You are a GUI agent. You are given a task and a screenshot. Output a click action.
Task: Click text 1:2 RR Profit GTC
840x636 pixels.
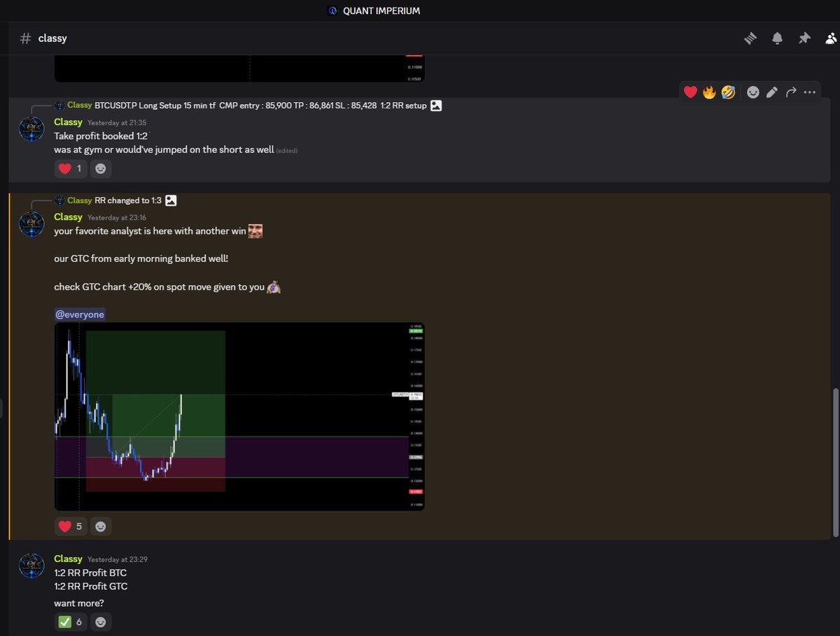pyautogui.click(x=91, y=586)
